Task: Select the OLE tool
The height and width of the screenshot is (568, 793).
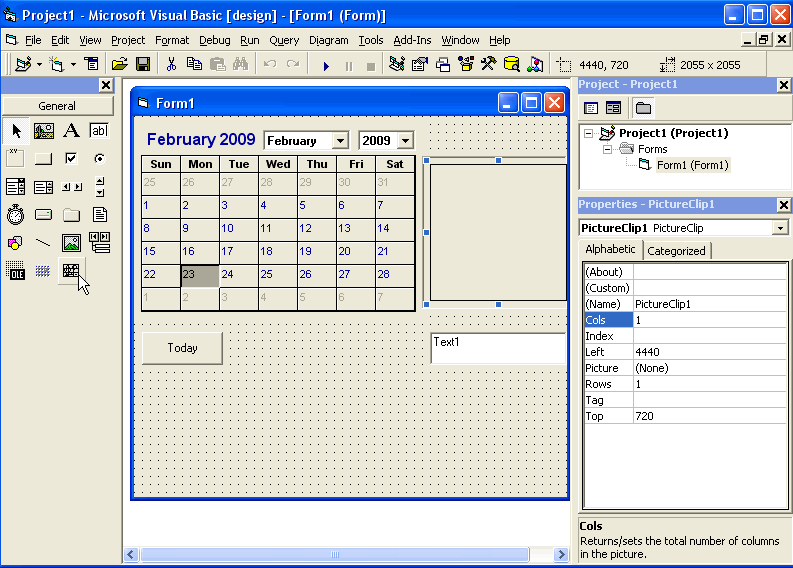Action: 16,271
